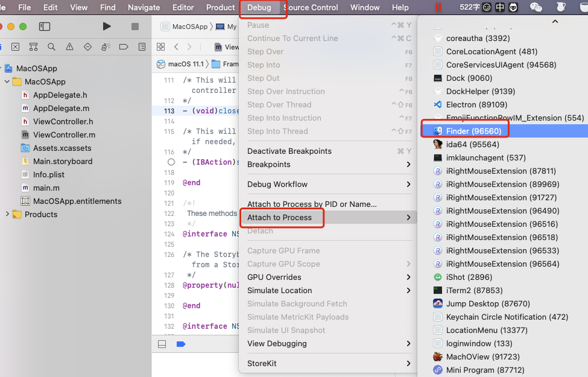
Task: Click the IBAction connection circle in gutter
Action: (x=171, y=162)
